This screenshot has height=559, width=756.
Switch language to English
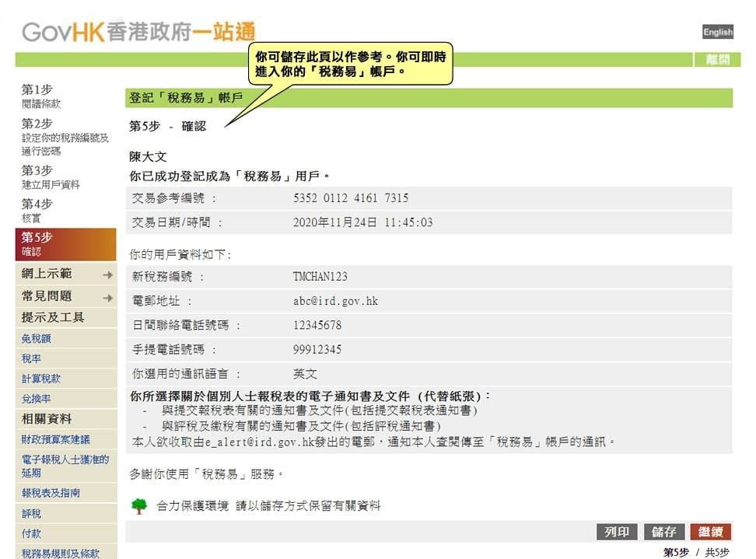pyautogui.click(x=717, y=32)
